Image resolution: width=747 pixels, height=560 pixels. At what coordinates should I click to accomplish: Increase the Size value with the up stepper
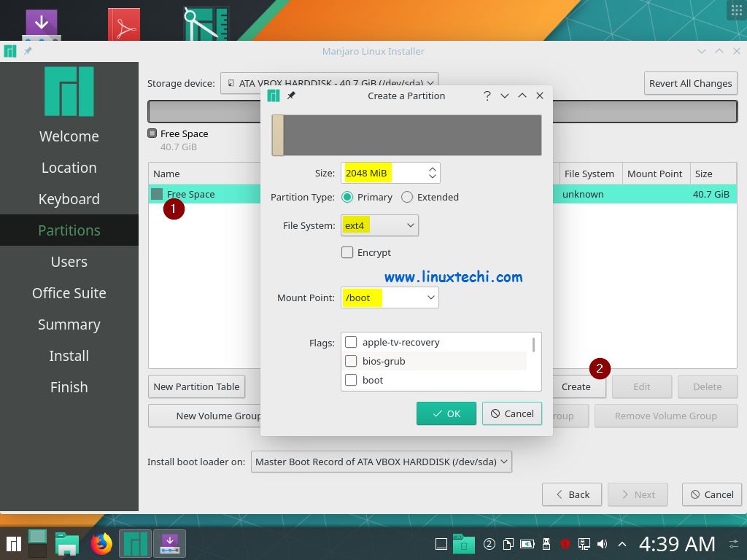(x=432, y=168)
